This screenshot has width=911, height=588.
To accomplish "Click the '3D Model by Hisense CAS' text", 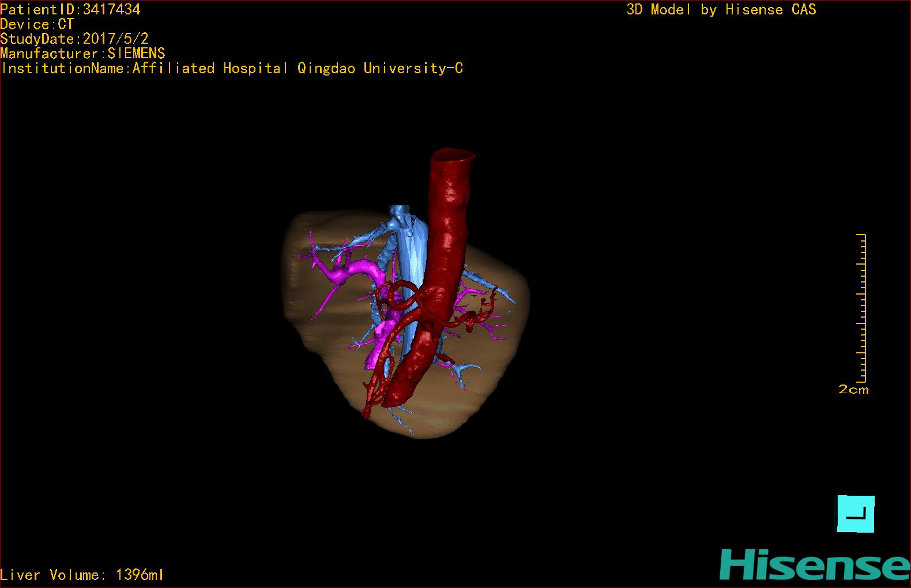I will click(721, 9).
